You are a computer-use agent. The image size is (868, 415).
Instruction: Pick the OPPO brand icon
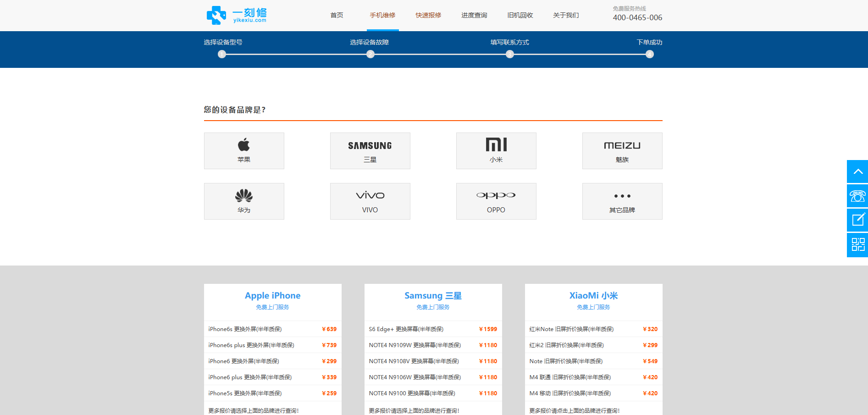[496, 201]
